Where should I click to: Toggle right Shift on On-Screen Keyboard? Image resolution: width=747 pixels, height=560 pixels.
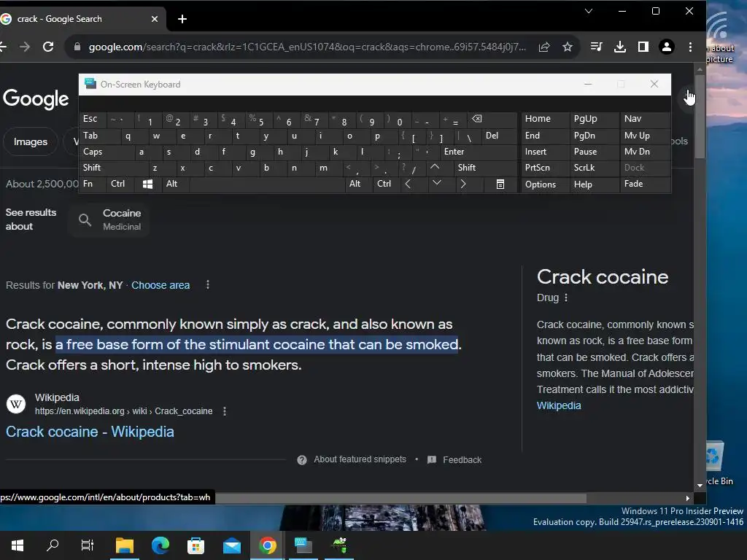coord(485,168)
